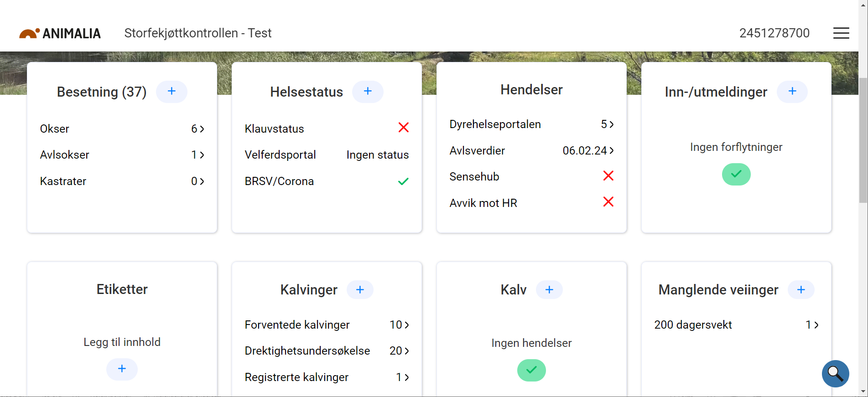Click green checkmark under Ingen hendelser
Image resolution: width=868 pixels, height=397 pixels.
click(x=531, y=370)
